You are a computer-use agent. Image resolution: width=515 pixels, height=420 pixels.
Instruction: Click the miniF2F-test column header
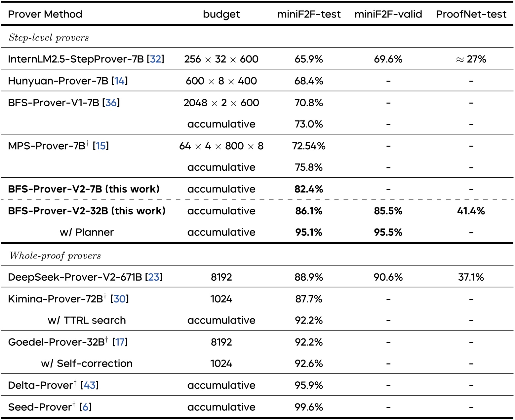pos(309,14)
